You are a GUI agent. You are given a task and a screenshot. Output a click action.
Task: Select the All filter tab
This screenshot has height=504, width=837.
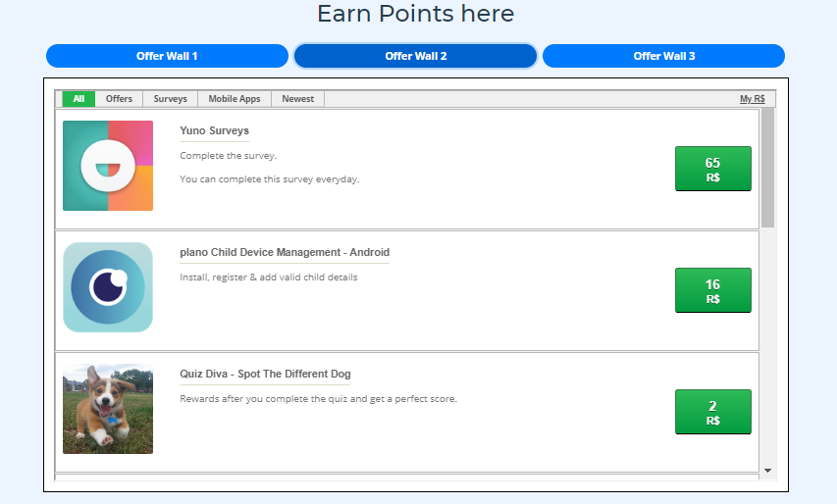tap(78, 99)
